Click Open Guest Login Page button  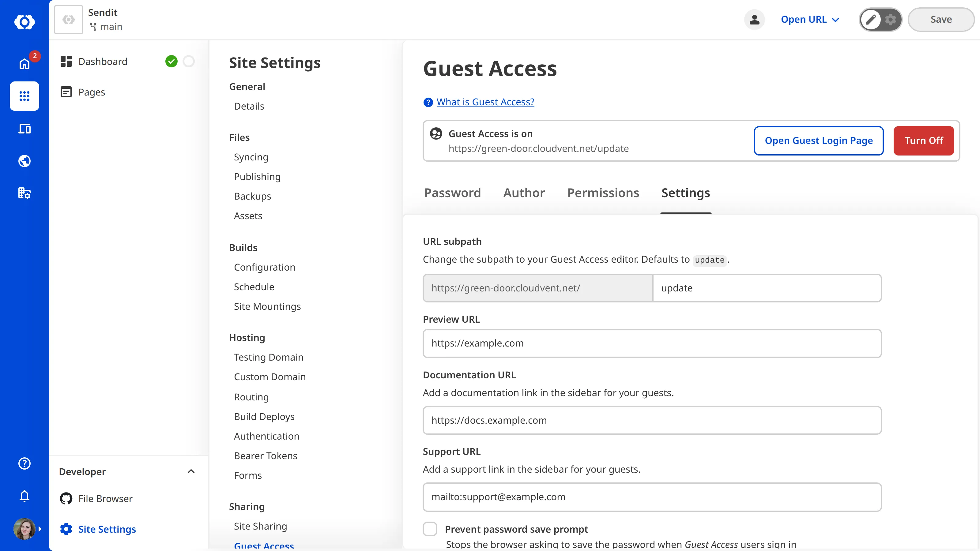tap(819, 141)
